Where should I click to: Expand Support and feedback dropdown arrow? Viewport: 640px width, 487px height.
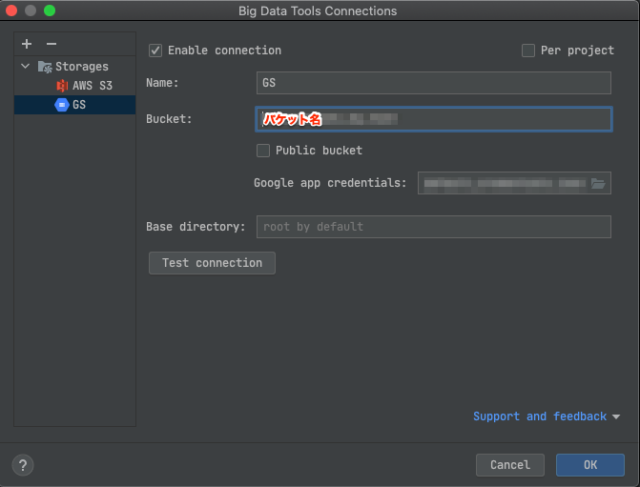[616, 417]
